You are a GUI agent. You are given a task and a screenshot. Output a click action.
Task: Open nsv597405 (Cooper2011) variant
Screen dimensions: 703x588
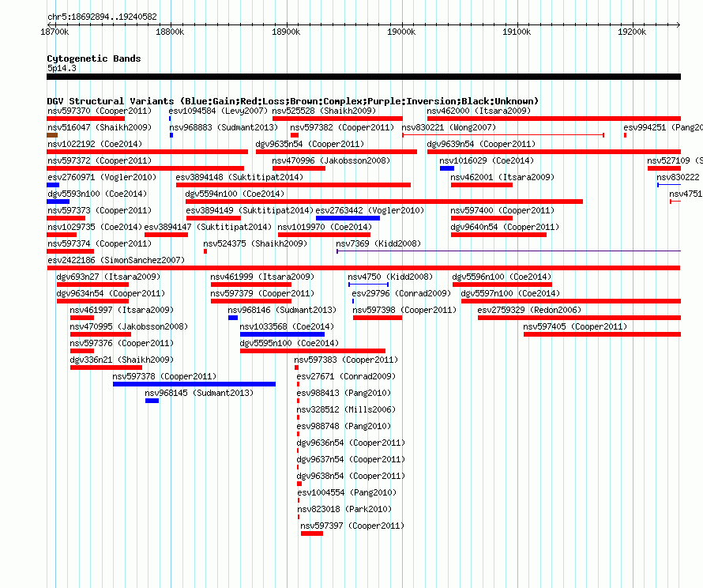coord(575,326)
